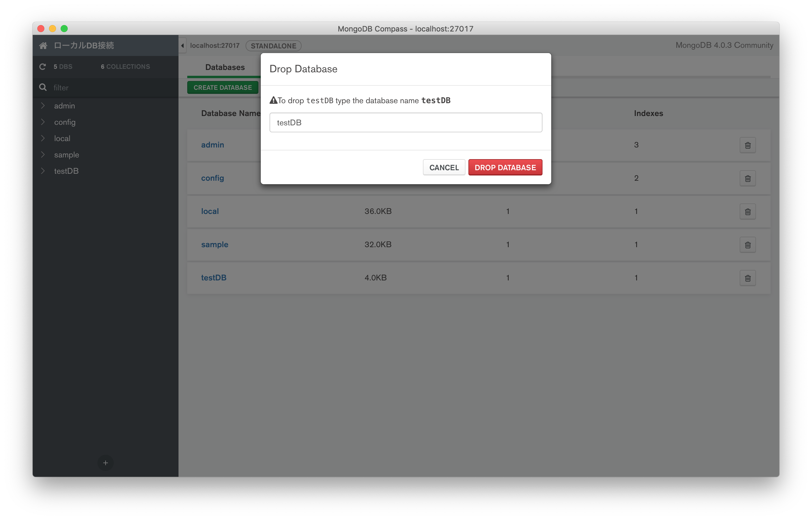This screenshot has height=520, width=812.
Task: Click the localhost:27017 connection label
Action: click(x=215, y=45)
